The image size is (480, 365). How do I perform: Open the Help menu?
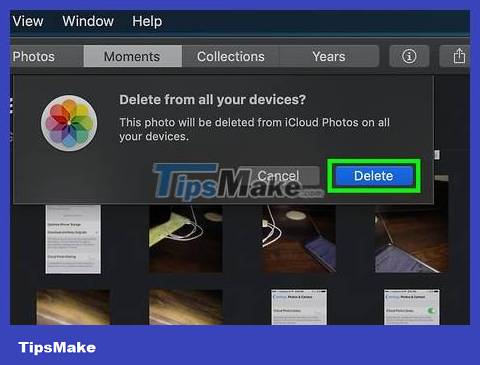coord(147,21)
